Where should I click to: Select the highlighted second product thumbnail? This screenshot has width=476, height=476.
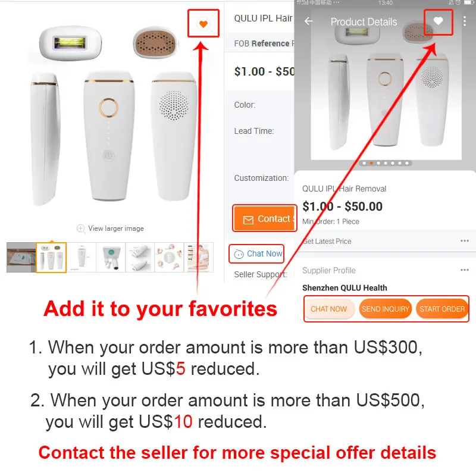pos(51,257)
